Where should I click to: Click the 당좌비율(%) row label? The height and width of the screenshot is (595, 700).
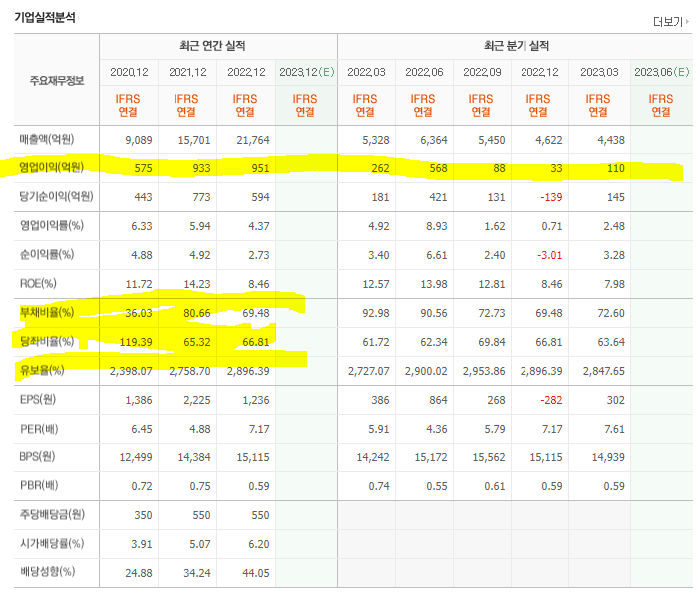pyautogui.click(x=47, y=342)
